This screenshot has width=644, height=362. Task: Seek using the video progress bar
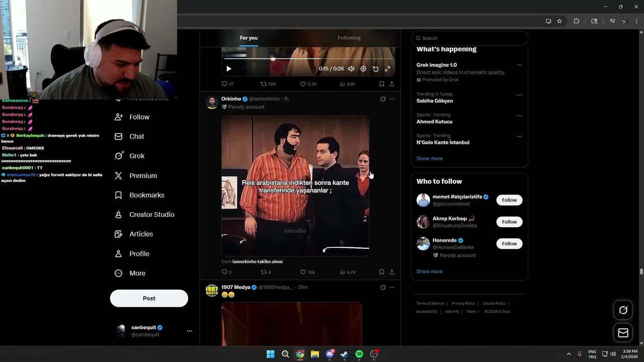click(x=308, y=59)
